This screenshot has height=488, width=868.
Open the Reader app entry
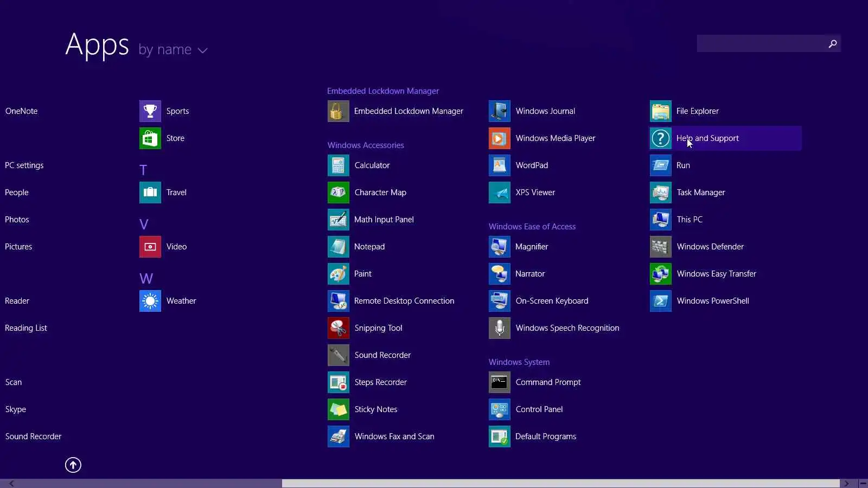coord(17,301)
